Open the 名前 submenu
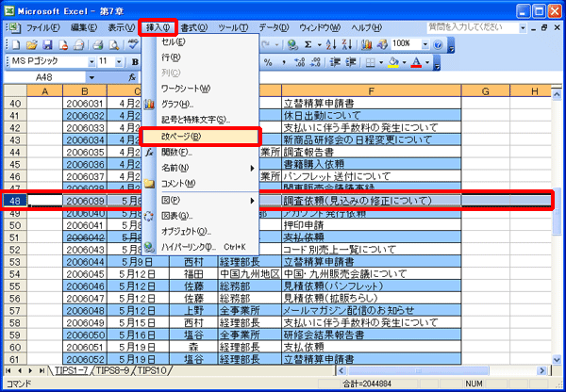Viewport: 566px width, 392px height. click(200, 168)
